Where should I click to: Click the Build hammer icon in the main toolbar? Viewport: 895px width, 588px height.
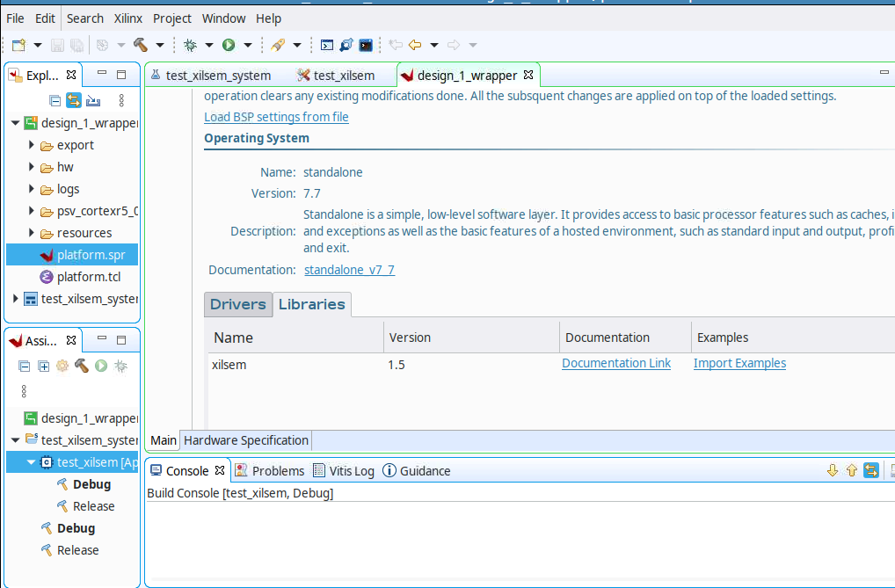click(141, 45)
